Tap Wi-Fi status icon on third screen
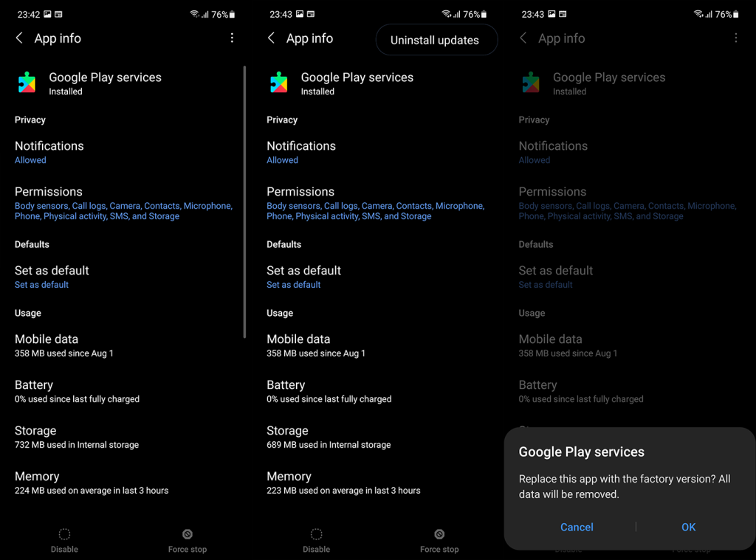 click(x=698, y=14)
